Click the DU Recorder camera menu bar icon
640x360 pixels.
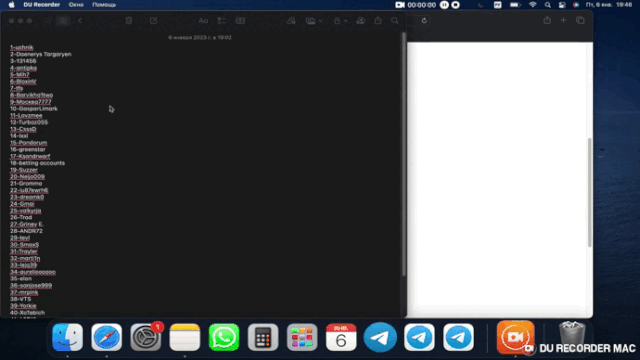coord(400,5)
